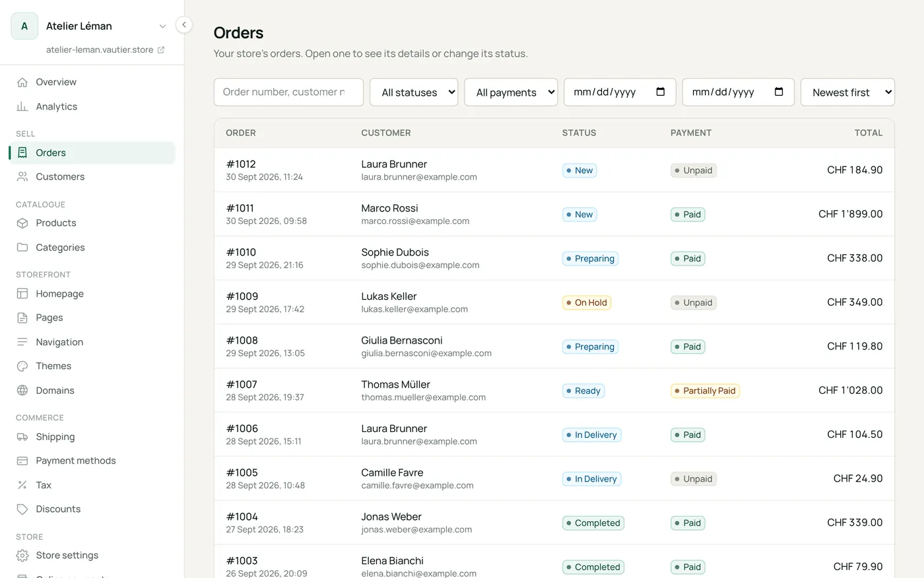The width and height of the screenshot is (924, 578).
Task: Open external store link icon
Action: pyautogui.click(x=161, y=50)
